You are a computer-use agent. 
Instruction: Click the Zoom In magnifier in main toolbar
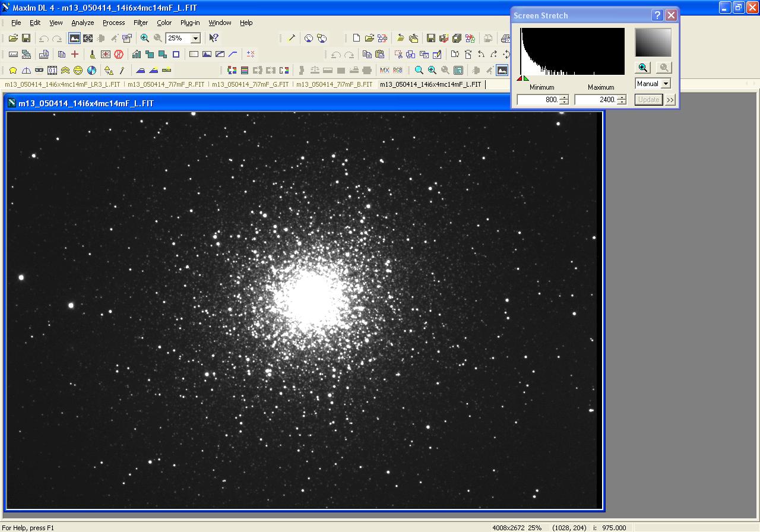pos(145,38)
